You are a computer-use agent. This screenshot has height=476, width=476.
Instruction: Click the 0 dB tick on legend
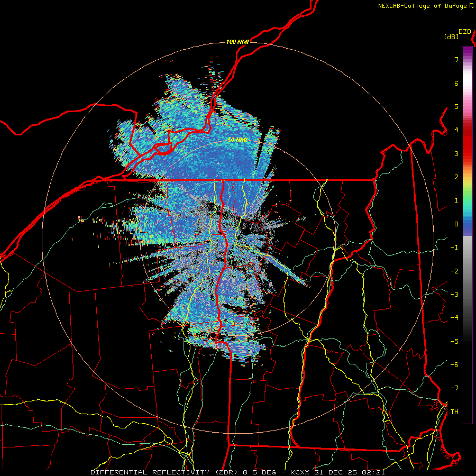point(456,224)
